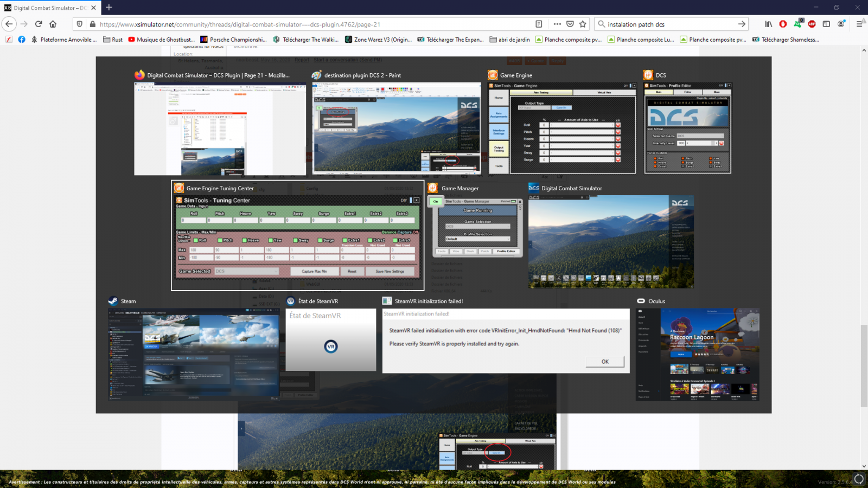This screenshot has height=488, width=868.
Task: Select the Digital Combat Simulator browser tab
Action: pos(46,8)
